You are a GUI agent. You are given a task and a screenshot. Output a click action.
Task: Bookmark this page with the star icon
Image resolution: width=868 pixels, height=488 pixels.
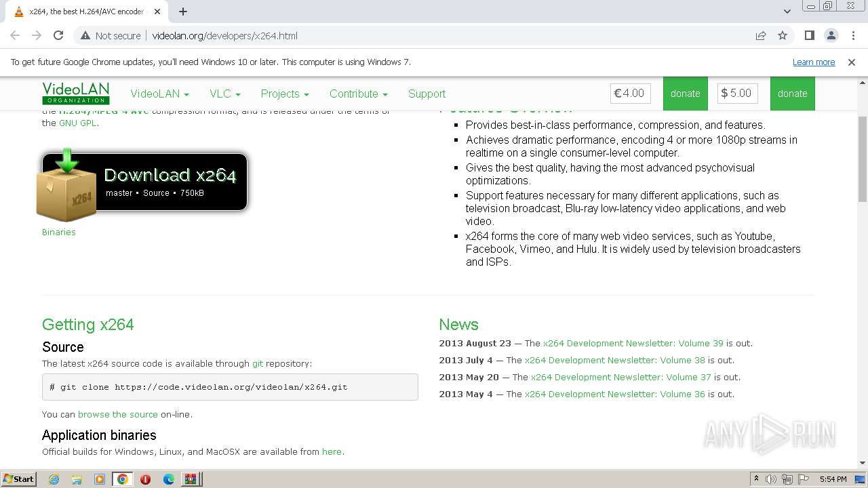pos(783,36)
